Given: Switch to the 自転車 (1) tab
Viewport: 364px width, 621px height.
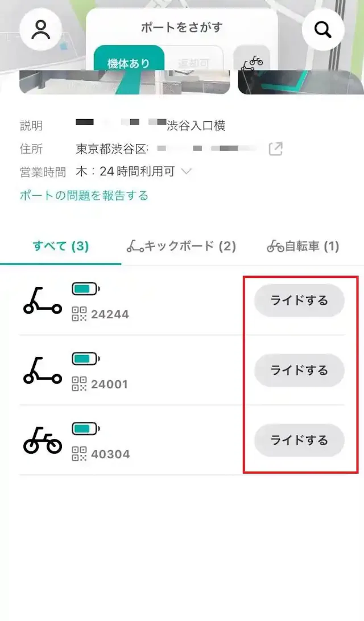Looking at the screenshot, I should point(303,246).
